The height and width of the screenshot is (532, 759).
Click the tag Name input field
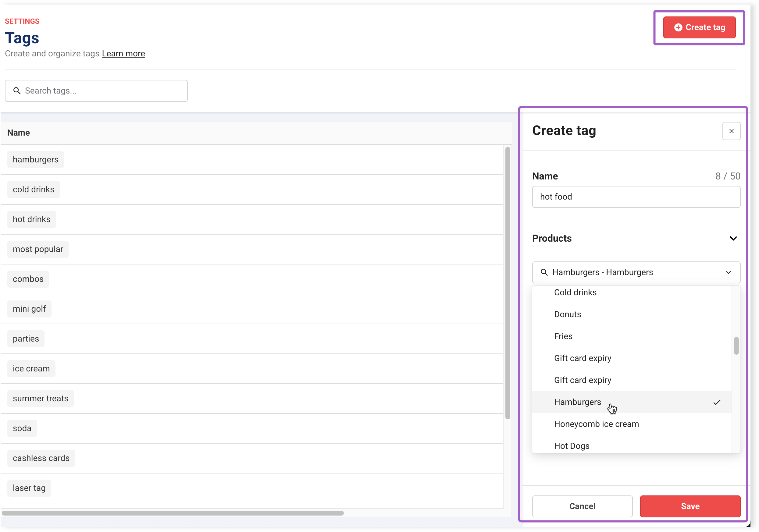(636, 197)
